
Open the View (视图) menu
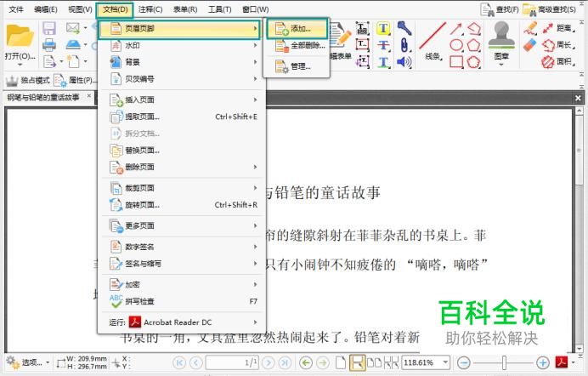point(80,9)
